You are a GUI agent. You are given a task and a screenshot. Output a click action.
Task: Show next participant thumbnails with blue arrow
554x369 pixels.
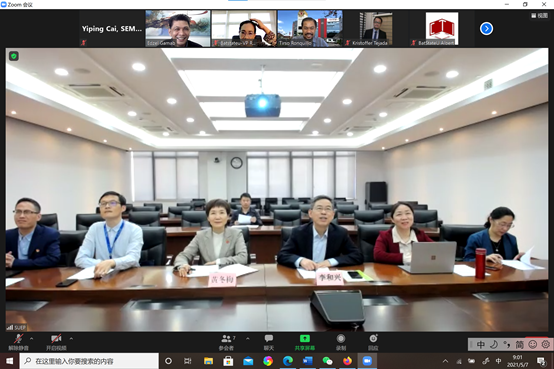pyautogui.click(x=487, y=29)
